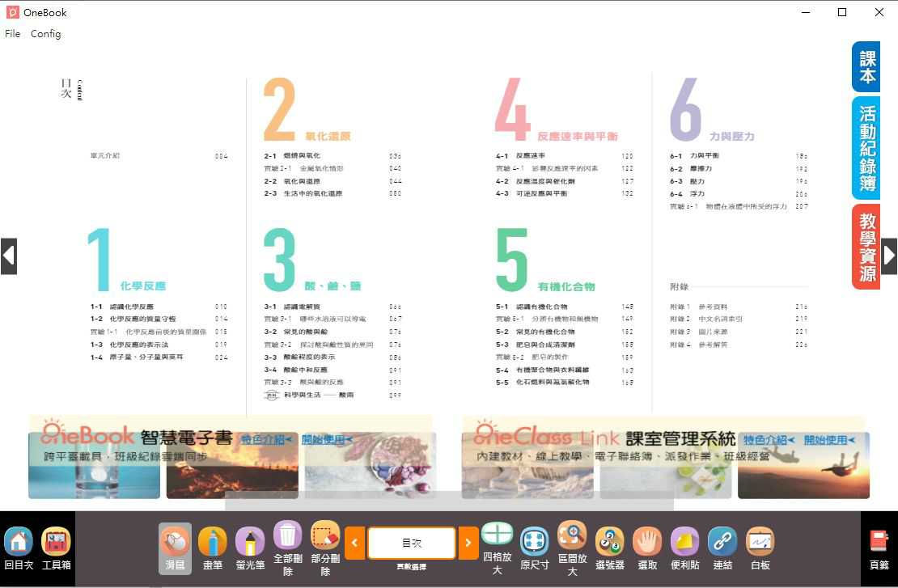Click OneClass Link banner 開始使用 link

[830, 440]
